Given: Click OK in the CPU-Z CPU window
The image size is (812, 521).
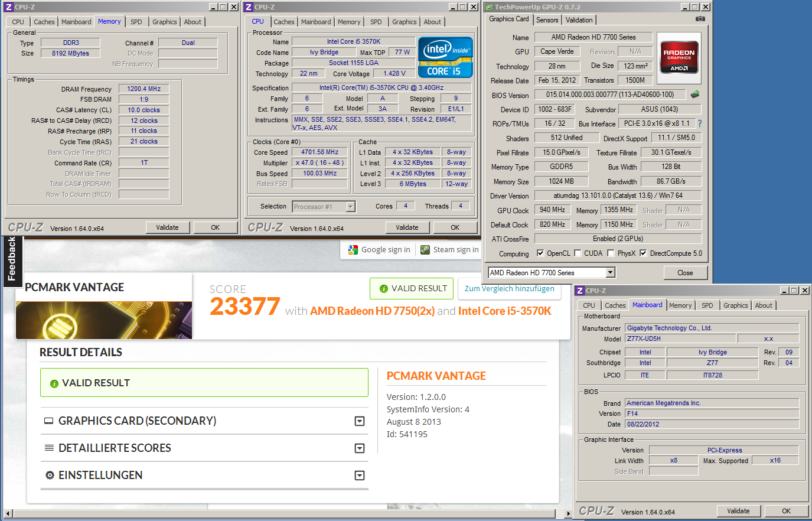Looking at the screenshot, I should (x=455, y=227).
